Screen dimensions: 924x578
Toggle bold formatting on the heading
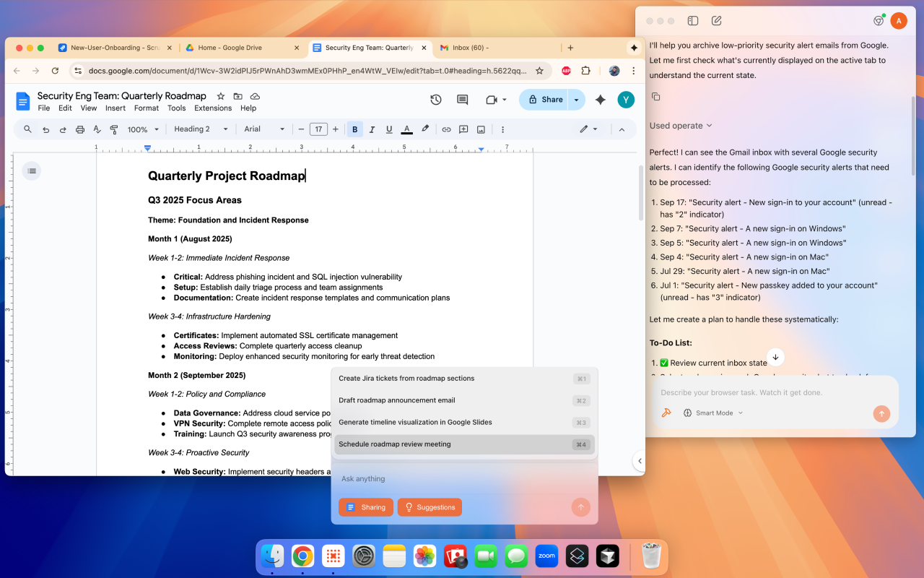pos(354,129)
